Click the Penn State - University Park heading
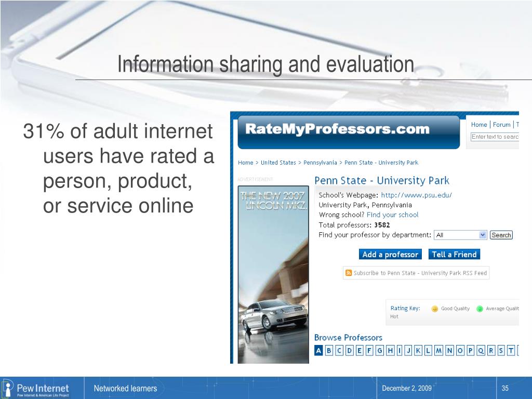 pyautogui.click(x=382, y=180)
